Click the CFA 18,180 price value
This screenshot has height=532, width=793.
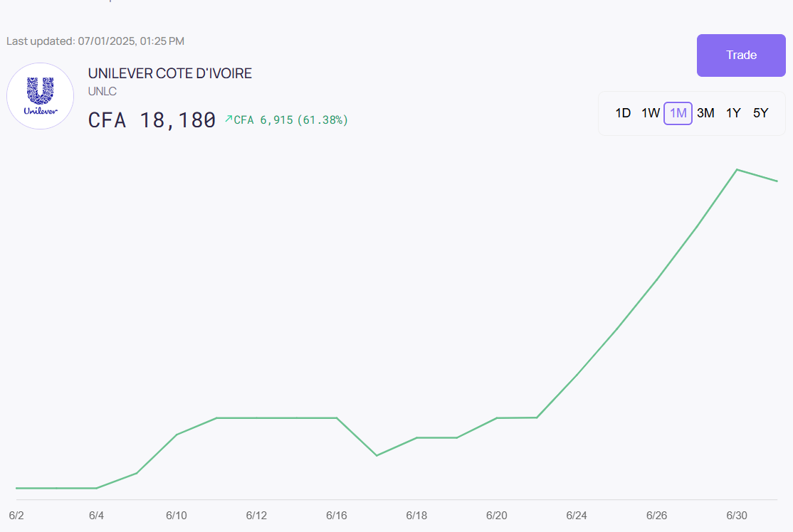click(152, 120)
